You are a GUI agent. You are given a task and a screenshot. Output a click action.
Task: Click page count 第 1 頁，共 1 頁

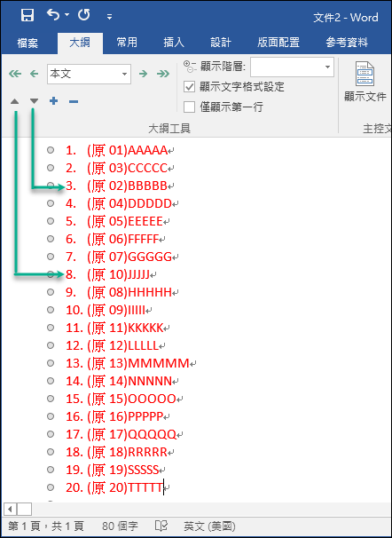pyautogui.click(x=45, y=526)
